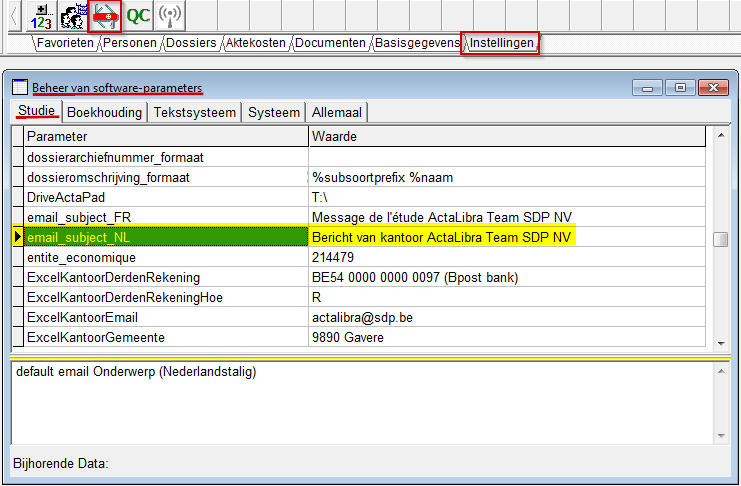This screenshot has width=741, height=486.
Task: Click in the default email Onderwerp description box
Action: pos(362,403)
